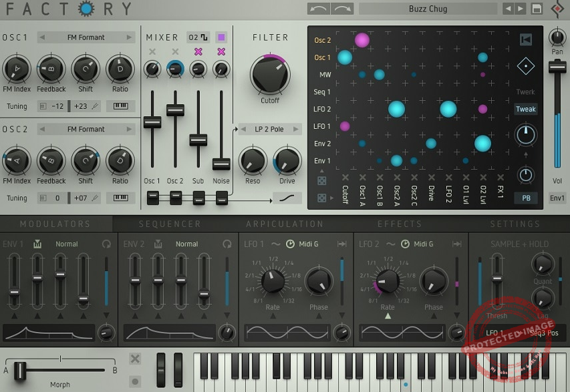
Task: Open the OSC 1 FM Formant type selector
Action: point(86,37)
